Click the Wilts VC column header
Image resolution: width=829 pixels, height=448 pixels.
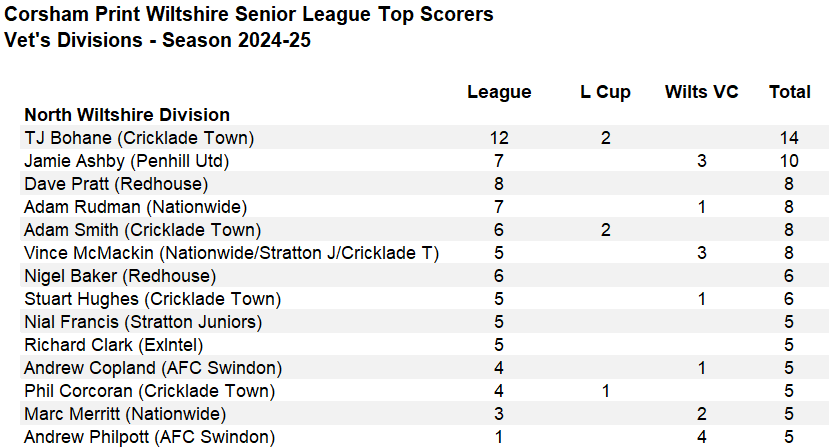pos(701,92)
